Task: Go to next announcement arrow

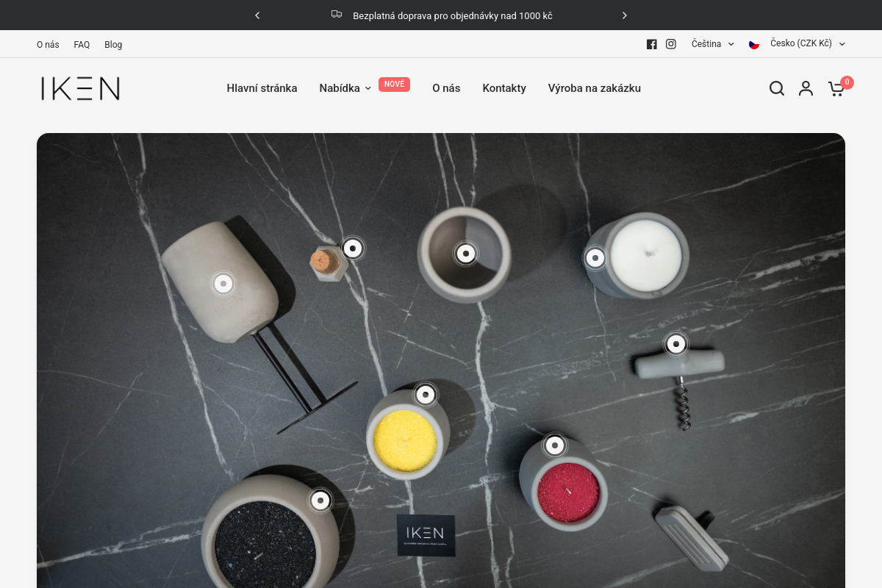Action: click(x=625, y=15)
